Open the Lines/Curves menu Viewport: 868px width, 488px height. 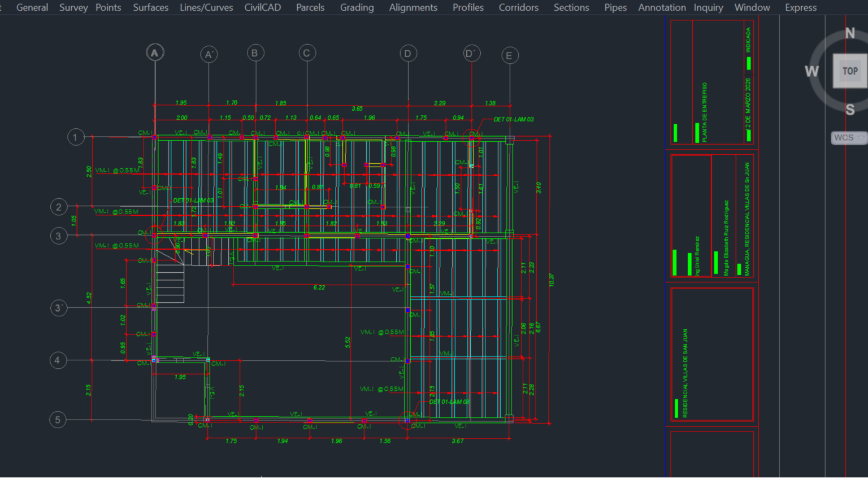pyautogui.click(x=206, y=7)
